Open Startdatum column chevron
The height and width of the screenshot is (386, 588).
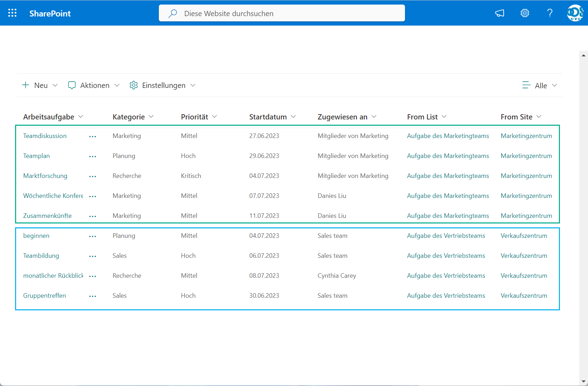click(293, 116)
